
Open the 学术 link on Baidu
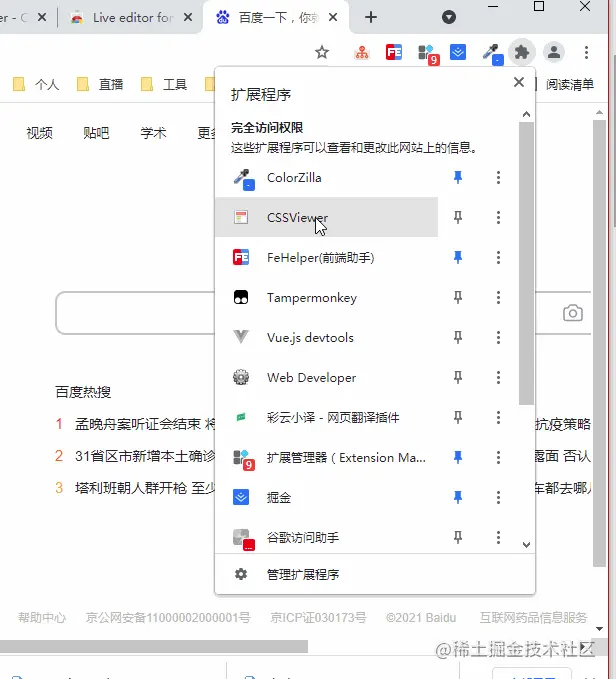(x=153, y=133)
